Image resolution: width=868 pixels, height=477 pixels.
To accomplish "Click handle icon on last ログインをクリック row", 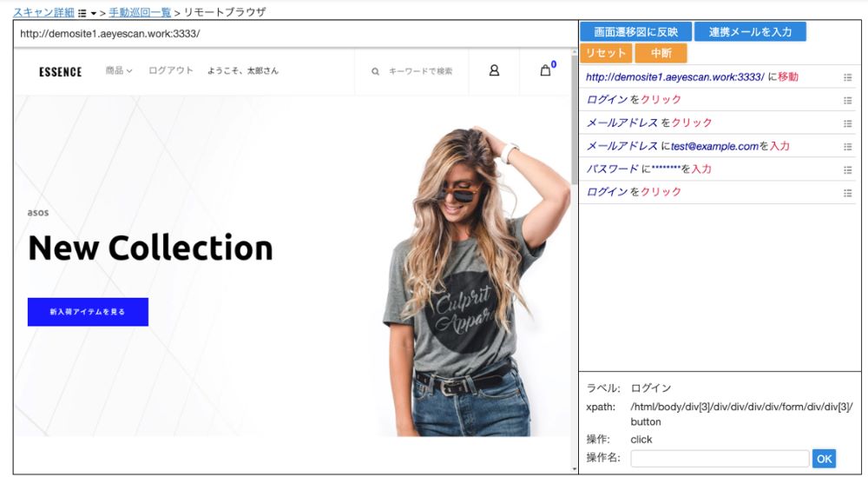I will [847, 193].
